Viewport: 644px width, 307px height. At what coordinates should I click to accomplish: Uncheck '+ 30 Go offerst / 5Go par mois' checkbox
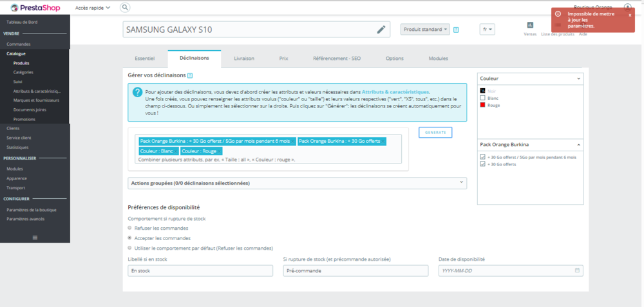482,157
